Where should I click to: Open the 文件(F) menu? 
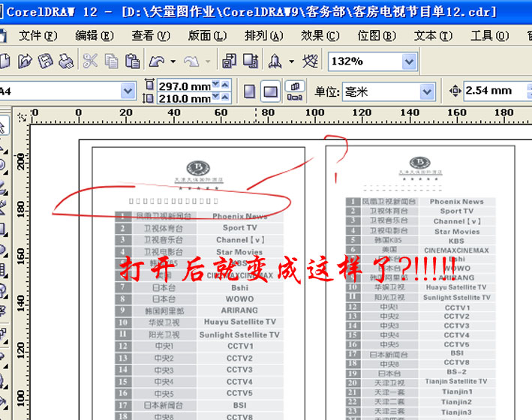pos(38,35)
